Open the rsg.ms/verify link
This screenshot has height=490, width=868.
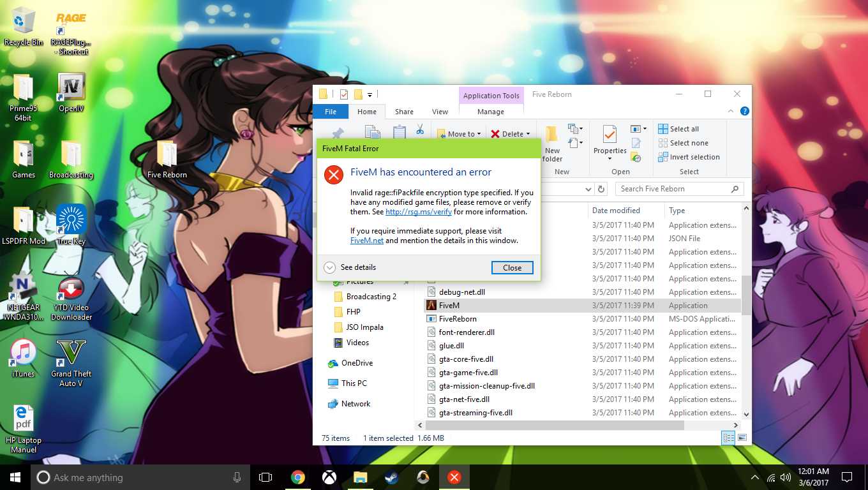[x=419, y=212]
